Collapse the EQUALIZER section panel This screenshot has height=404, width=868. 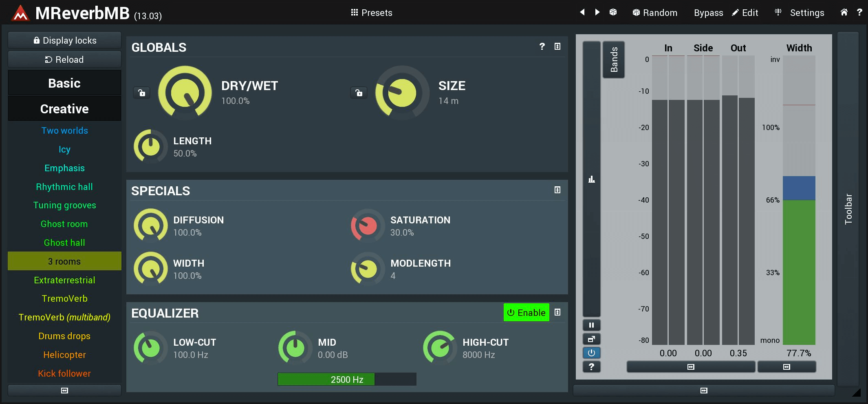coord(557,312)
